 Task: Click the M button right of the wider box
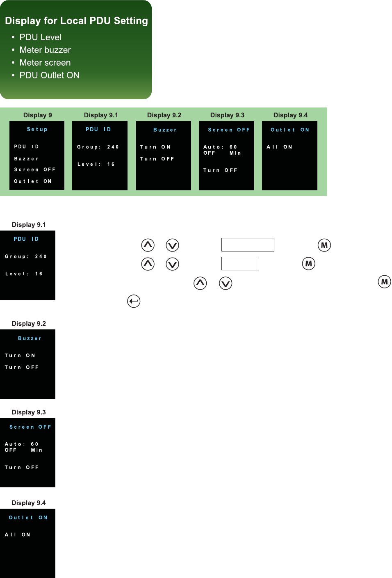324,245
